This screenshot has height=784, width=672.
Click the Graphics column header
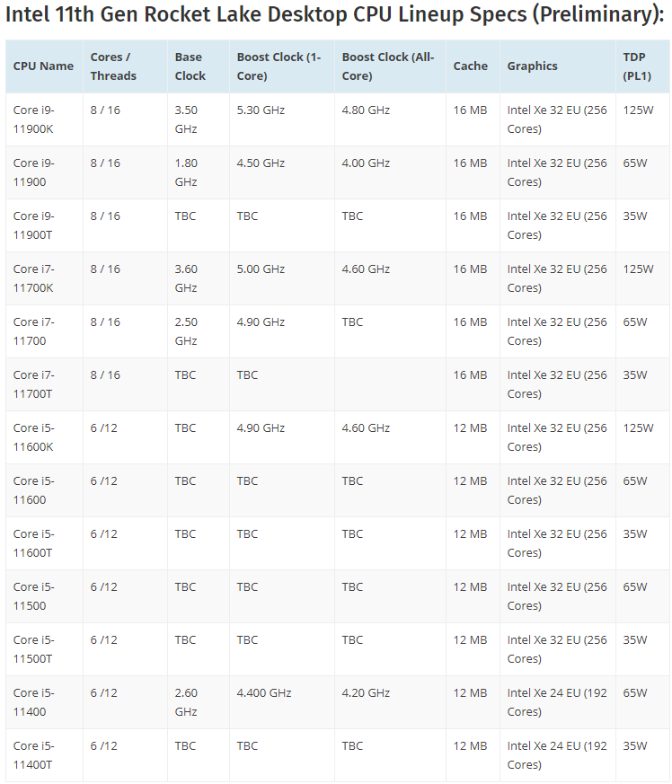point(532,66)
